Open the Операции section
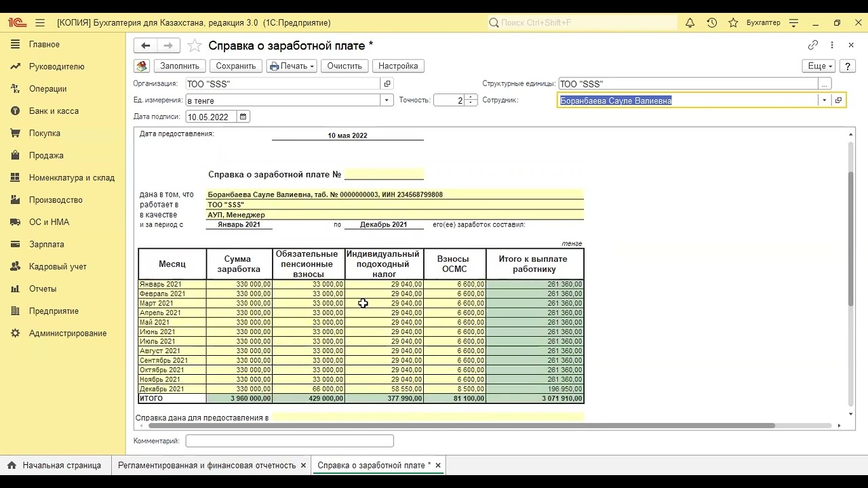The image size is (868, 488). tap(47, 89)
